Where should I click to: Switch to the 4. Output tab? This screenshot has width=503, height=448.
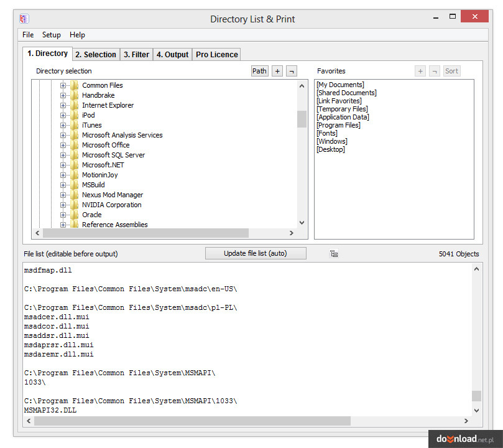(173, 55)
